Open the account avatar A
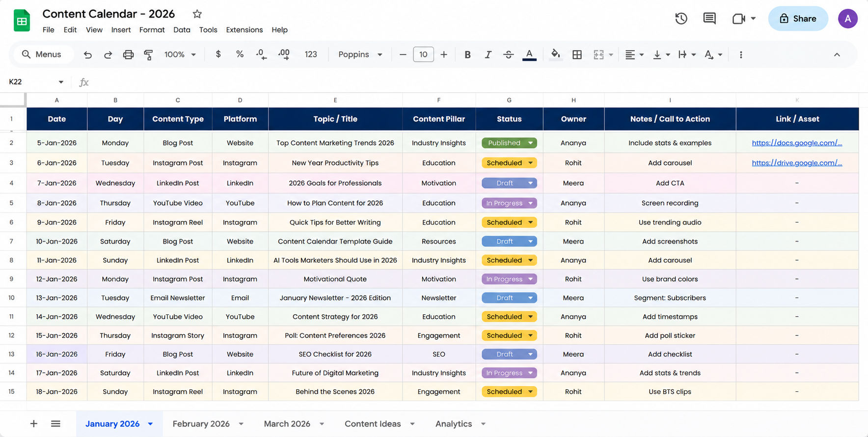868x437 pixels. coord(848,19)
